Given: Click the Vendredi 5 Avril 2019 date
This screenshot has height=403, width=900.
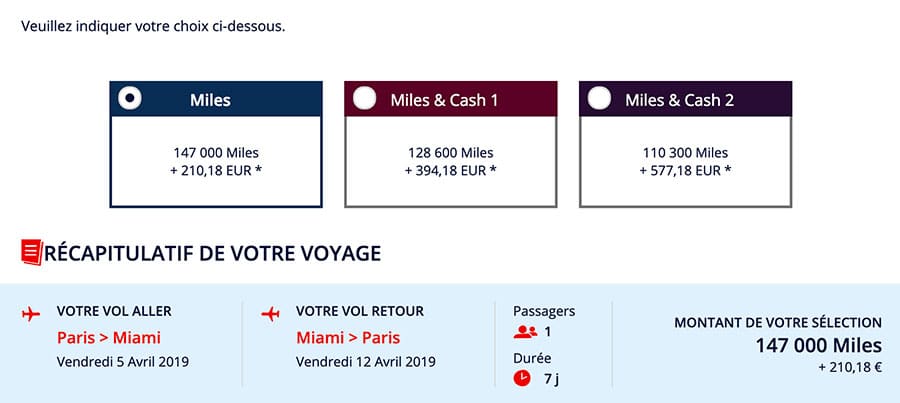Looking at the screenshot, I should pos(123,361).
